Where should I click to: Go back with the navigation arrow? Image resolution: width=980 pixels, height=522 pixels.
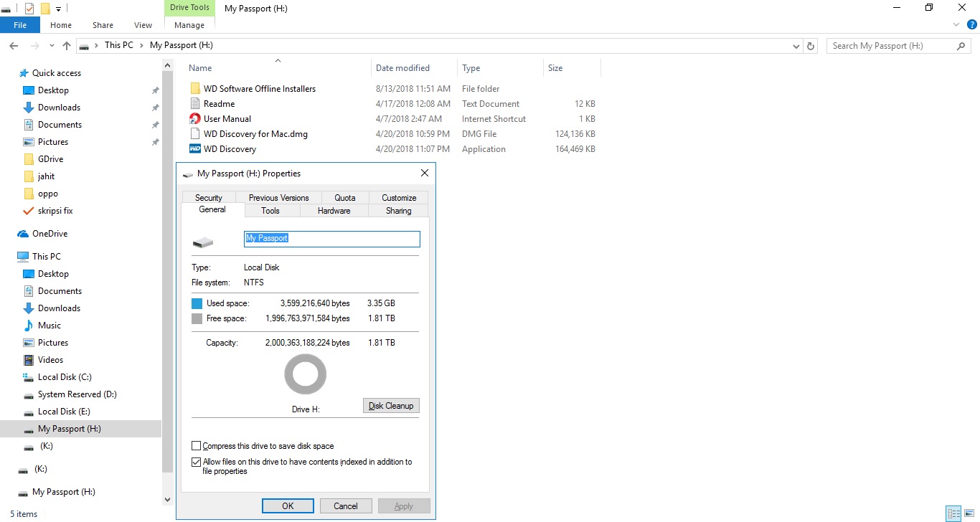point(14,46)
